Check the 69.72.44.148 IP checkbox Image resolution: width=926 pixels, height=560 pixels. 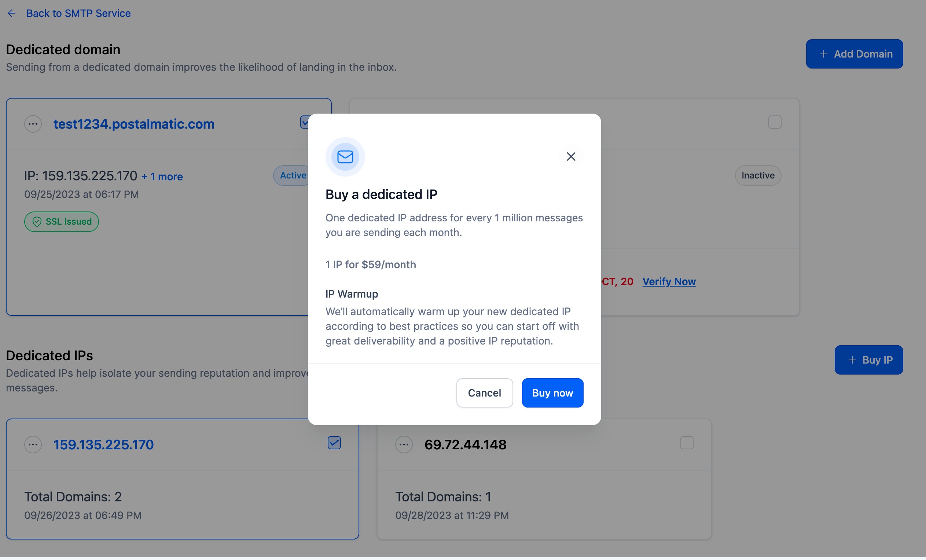687,443
